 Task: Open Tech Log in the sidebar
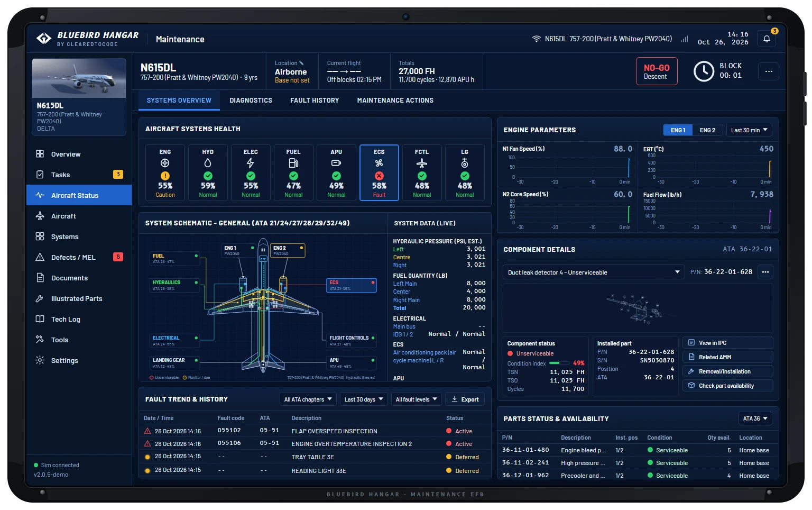(79, 319)
